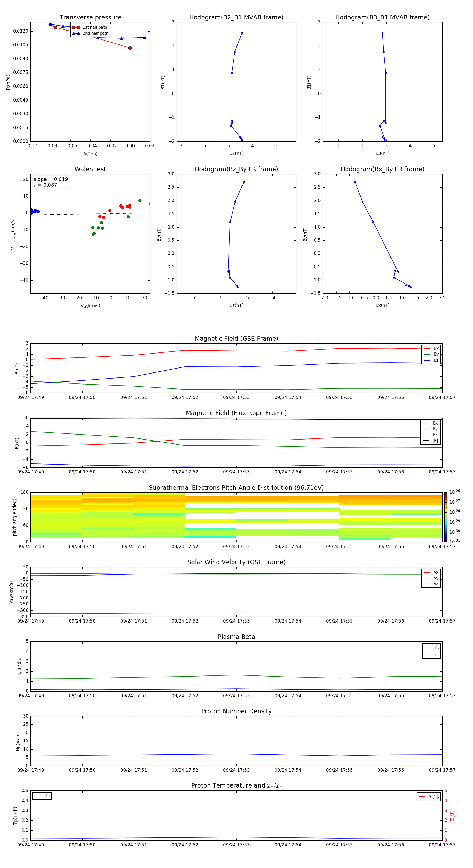
Task: Click the 'pitch angle (deg)' axis label
Action: click(14, 517)
